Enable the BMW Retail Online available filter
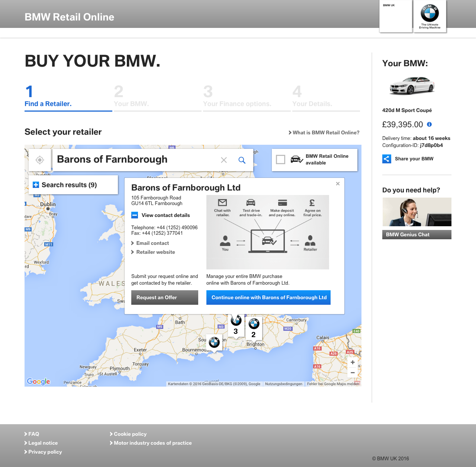This screenshot has height=467, width=476. click(281, 159)
